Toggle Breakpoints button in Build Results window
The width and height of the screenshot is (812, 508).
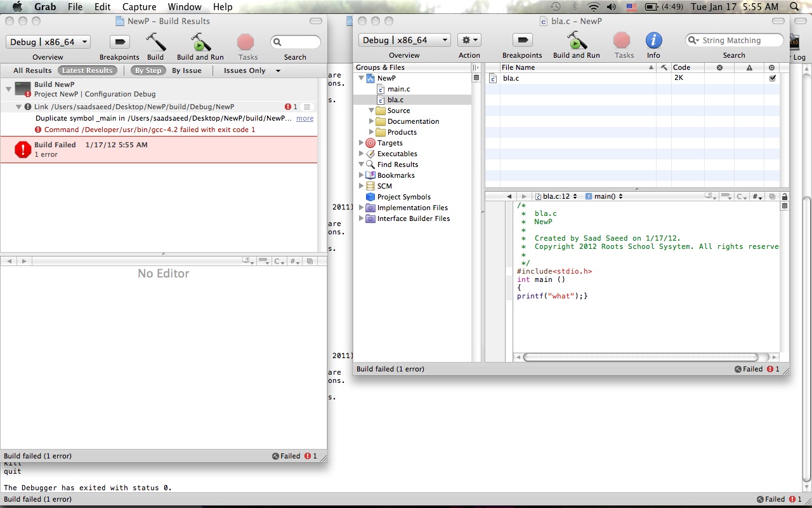pyautogui.click(x=119, y=42)
